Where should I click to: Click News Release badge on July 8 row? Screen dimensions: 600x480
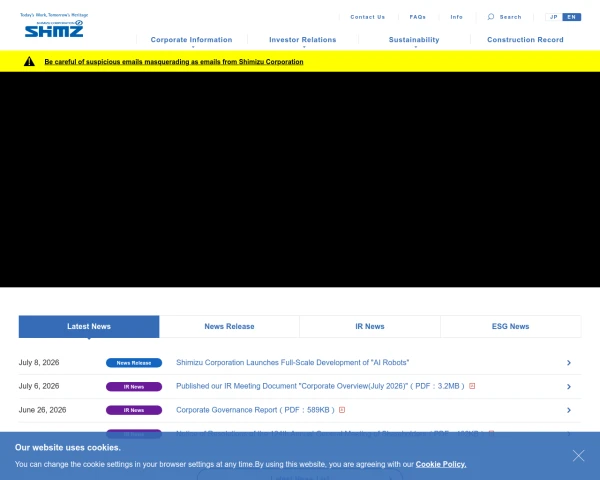[134, 363]
